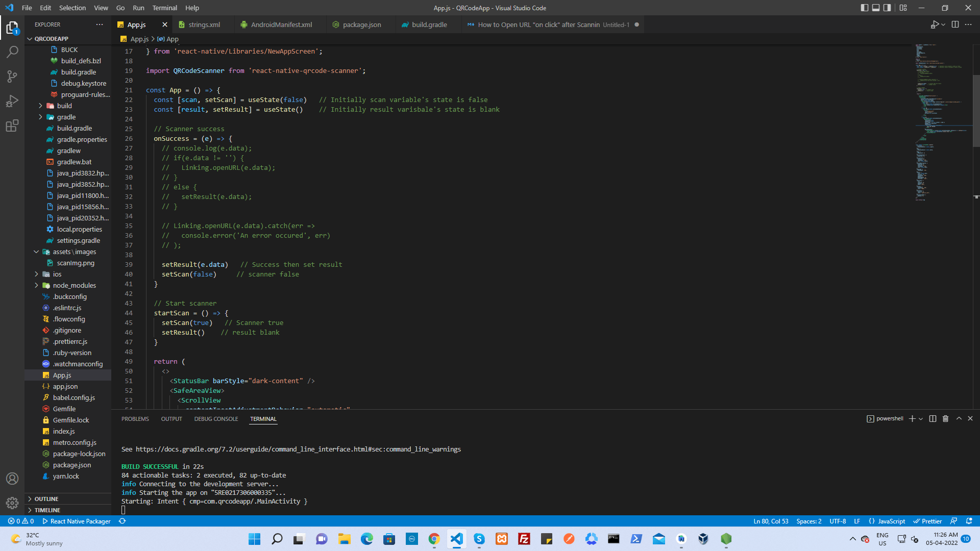This screenshot has height=551, width=980.
Task: Toggle Secondary Side Bar layout button
Action: click(x=887, y=8)
